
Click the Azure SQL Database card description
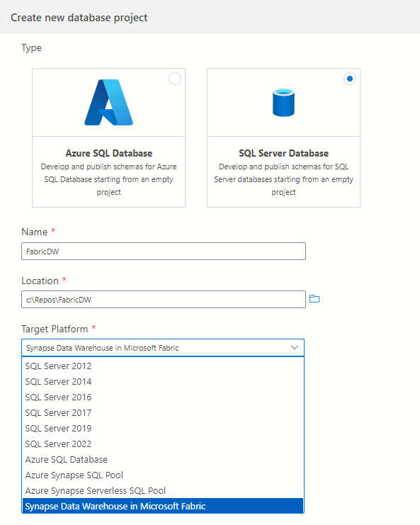[109, 179]
